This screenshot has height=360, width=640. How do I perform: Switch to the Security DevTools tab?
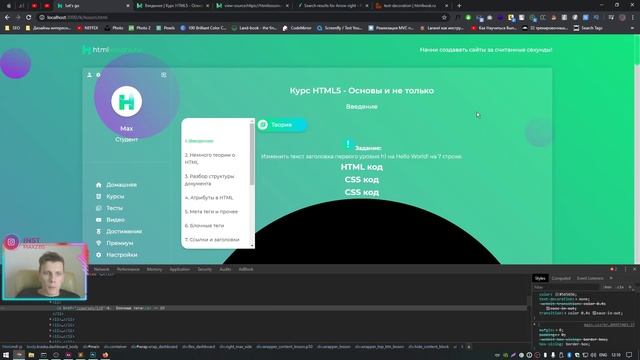pos(204,269)
